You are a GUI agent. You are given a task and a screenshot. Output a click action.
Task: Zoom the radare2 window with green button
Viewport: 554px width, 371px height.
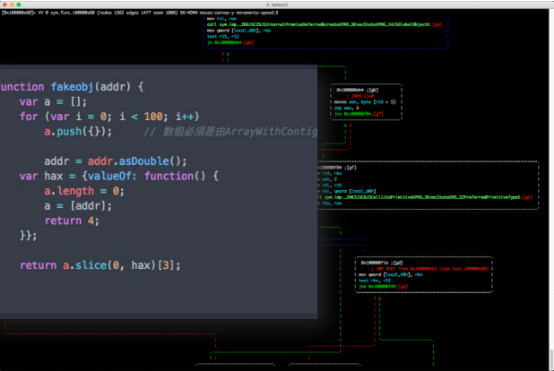click(19, 5)
